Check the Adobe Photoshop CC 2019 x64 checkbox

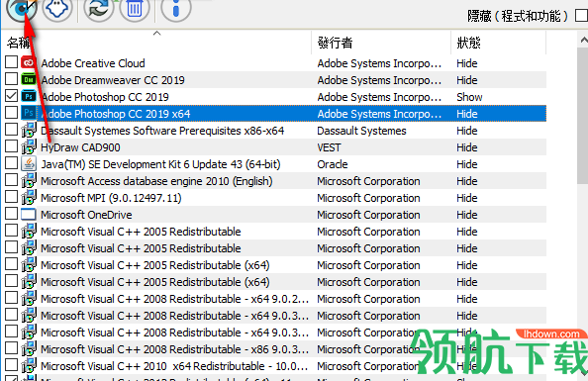point(11,113)
